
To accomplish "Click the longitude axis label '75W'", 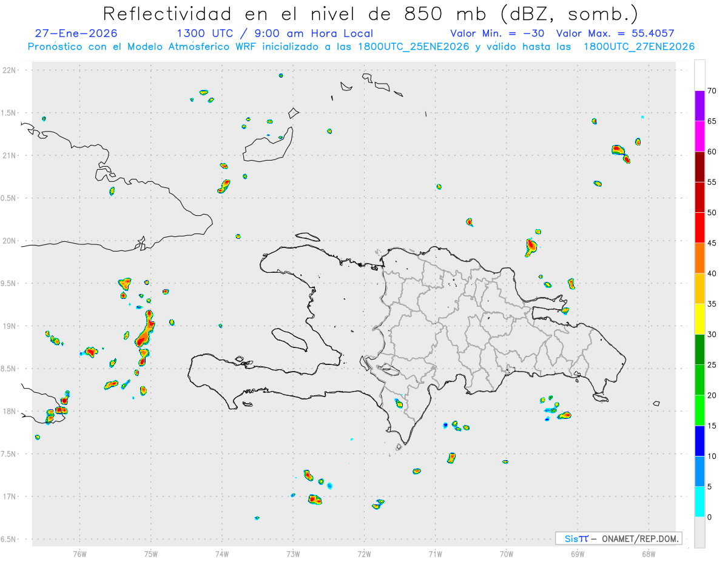I will pos(150,554).
